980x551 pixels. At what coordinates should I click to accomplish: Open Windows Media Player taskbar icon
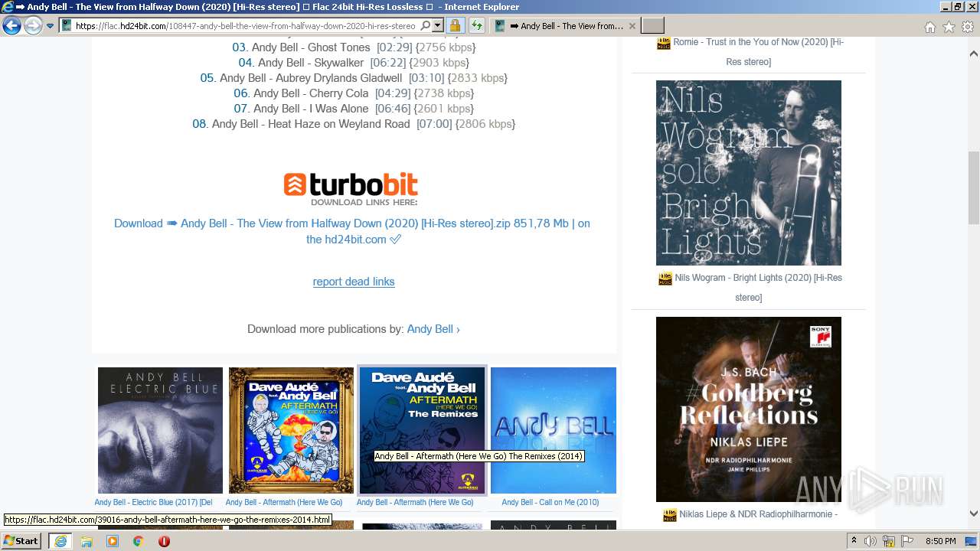113,541
